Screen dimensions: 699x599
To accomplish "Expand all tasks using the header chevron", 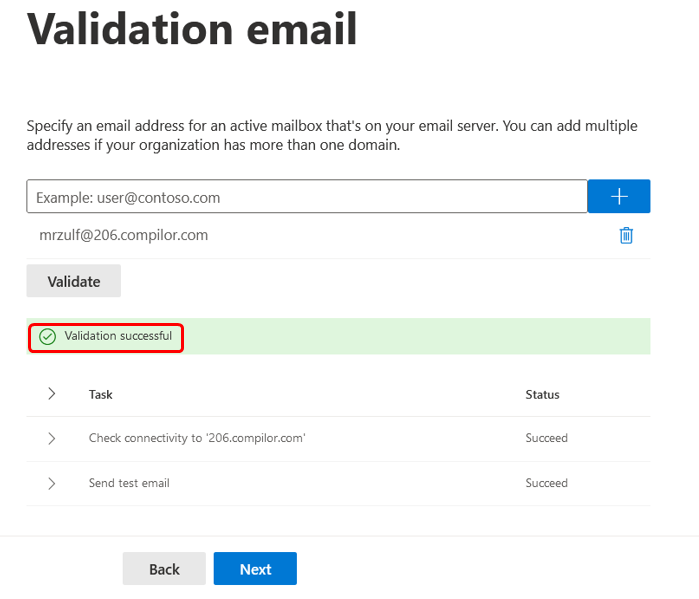I will (x=52, y=394).
